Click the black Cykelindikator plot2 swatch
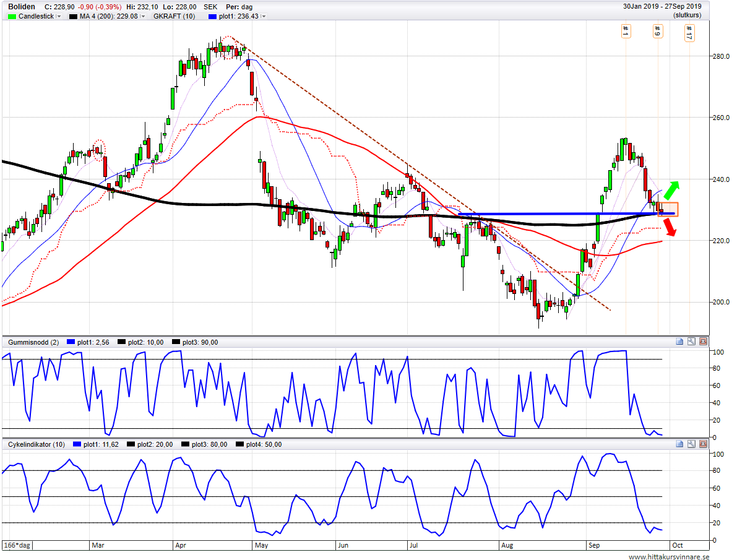The image size is (737, 560). (x=131, y=444)
